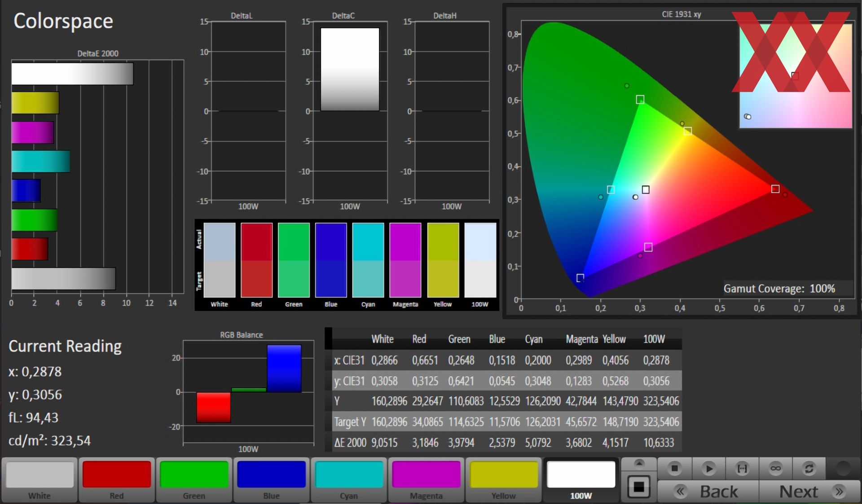Select the active 100W pattern swatch
Viewport: 862px width, 504px height.
click(581, 479)
